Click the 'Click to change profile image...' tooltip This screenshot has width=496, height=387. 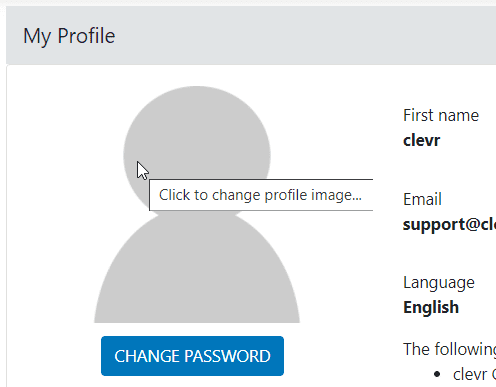point(261,195)
